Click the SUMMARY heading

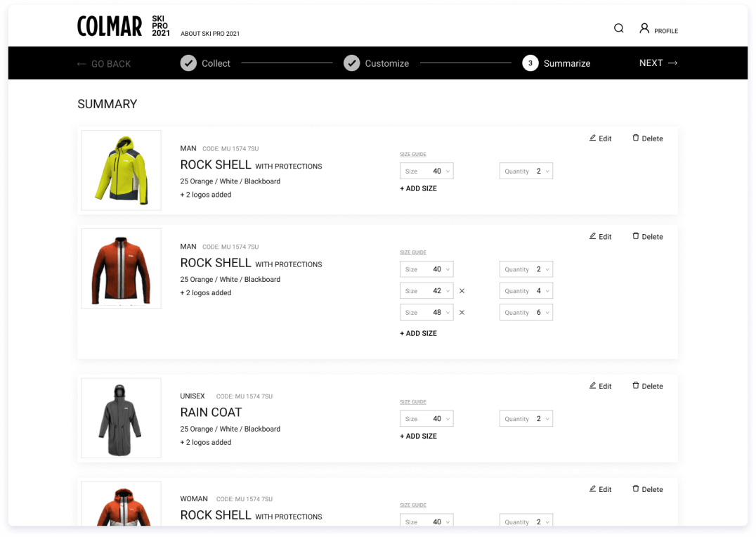click(x=107, y=104)
